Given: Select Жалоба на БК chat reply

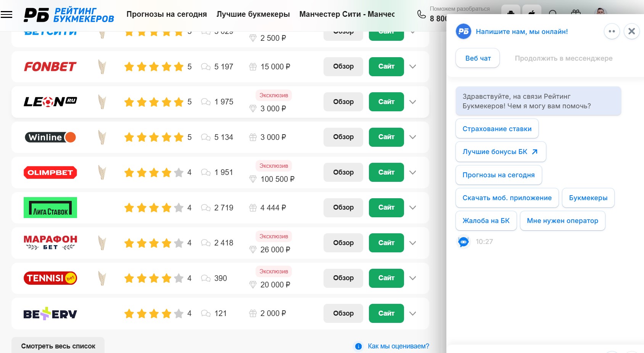Looking at the screenshot, I should tap(486, 221).
